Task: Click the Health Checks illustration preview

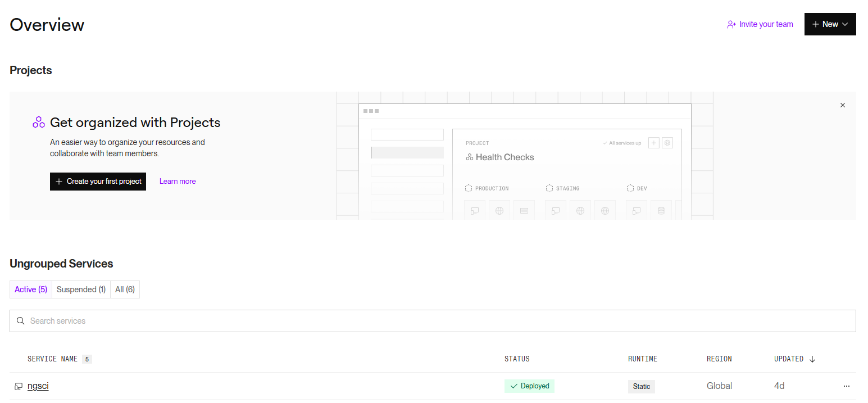Action: pos(525,156)
